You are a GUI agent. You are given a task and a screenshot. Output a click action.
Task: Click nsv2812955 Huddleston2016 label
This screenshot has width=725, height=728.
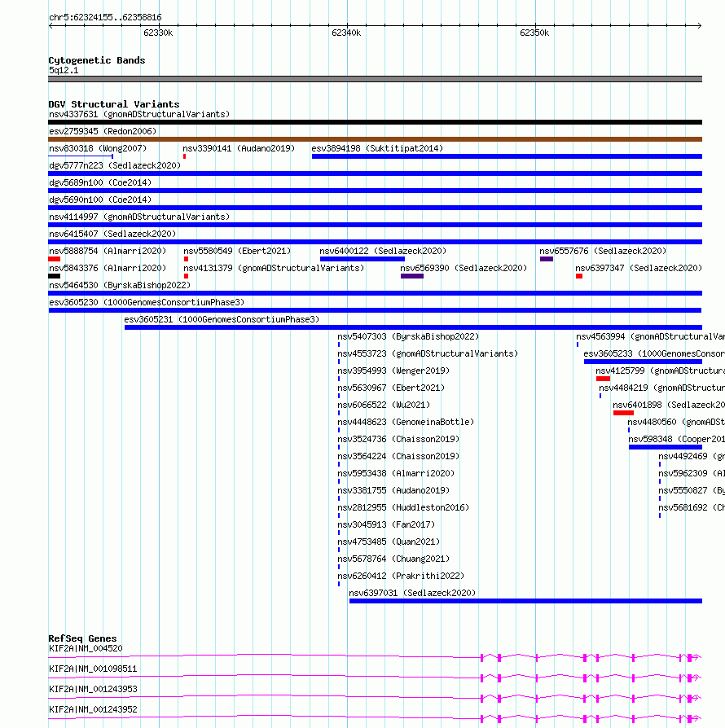pyautogui.click(x=403, y=507)
